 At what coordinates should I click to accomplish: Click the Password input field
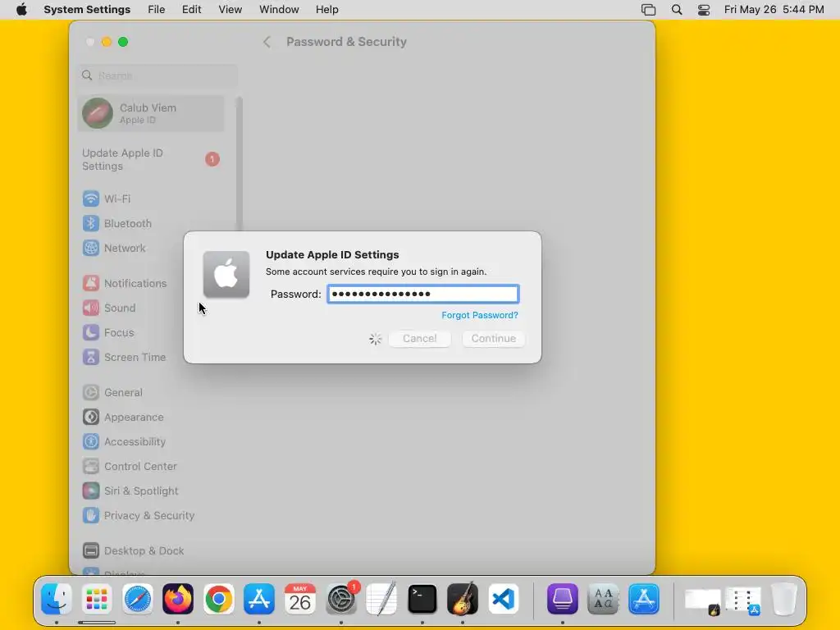tap(422, 294)
